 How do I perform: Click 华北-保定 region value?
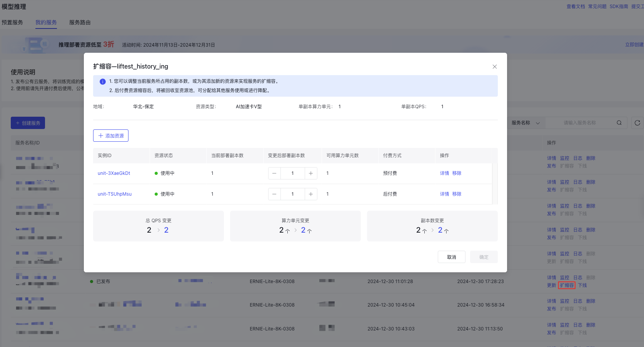pyautogui.click(x=143, y=107)
